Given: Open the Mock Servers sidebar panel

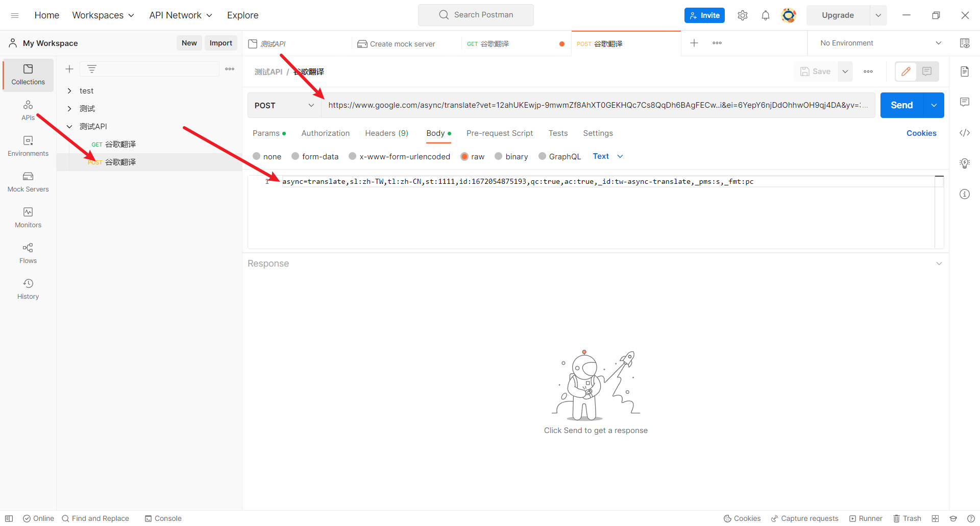Looking at the screenshot, I should pyautogui.click(x=28, y=182).
